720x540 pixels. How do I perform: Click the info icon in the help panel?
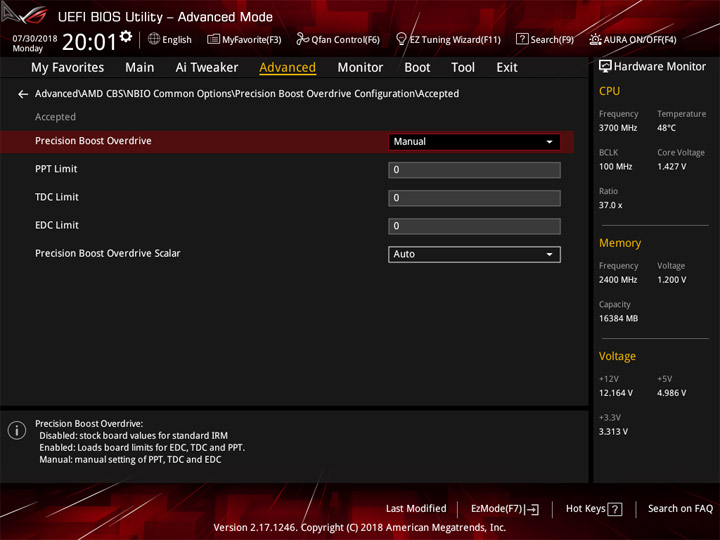17,430
